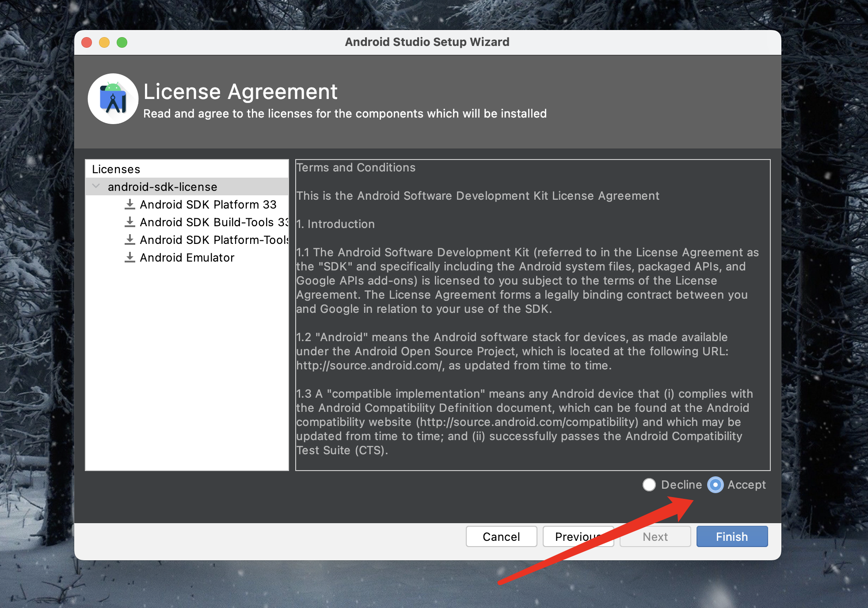Click the disabled Next button

[655, 536]
